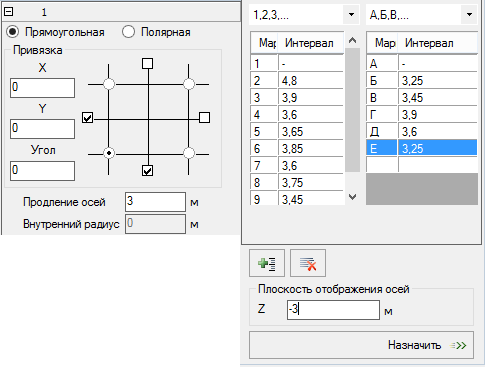Click interval cell 4,8 for axis 2

[311, 80]
